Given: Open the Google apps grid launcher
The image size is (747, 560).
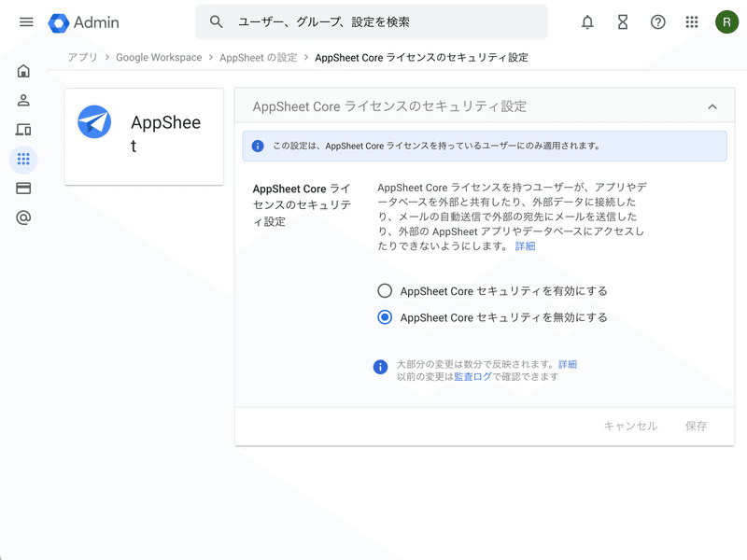Looking at the screenshot, I should click(x=692, y=22).
